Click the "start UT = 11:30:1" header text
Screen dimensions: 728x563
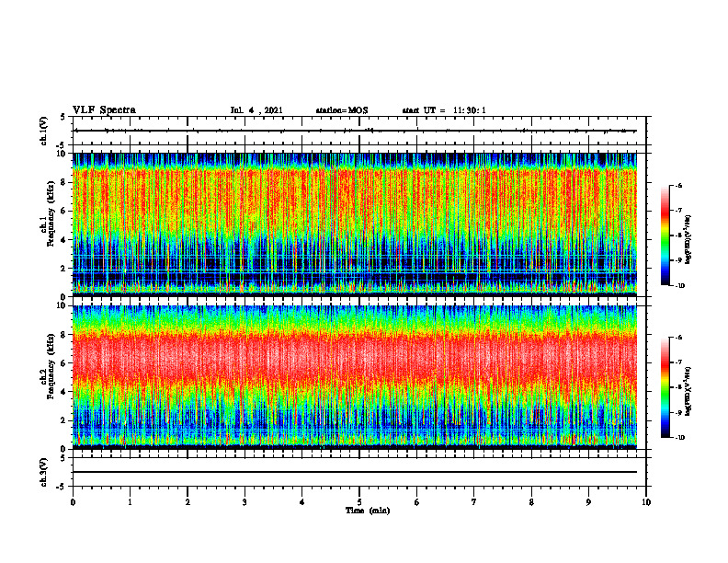[444, 110]
